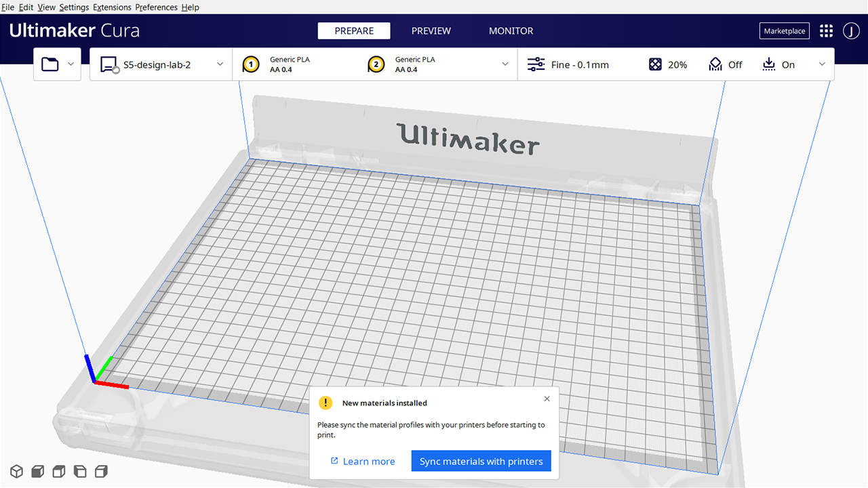Select the extruder 2 circle icon

pos(376,65)
